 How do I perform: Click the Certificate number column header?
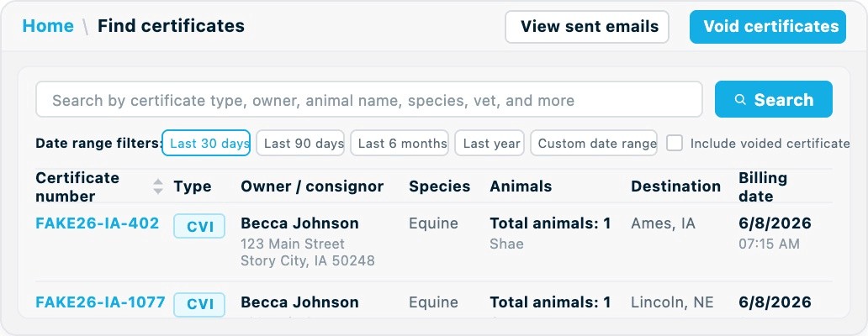tap(77, 186)
